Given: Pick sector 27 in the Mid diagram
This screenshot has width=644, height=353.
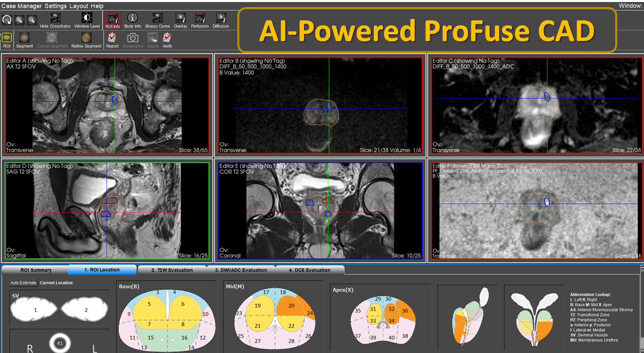Looking at the screenshot, I should point(258,341).
